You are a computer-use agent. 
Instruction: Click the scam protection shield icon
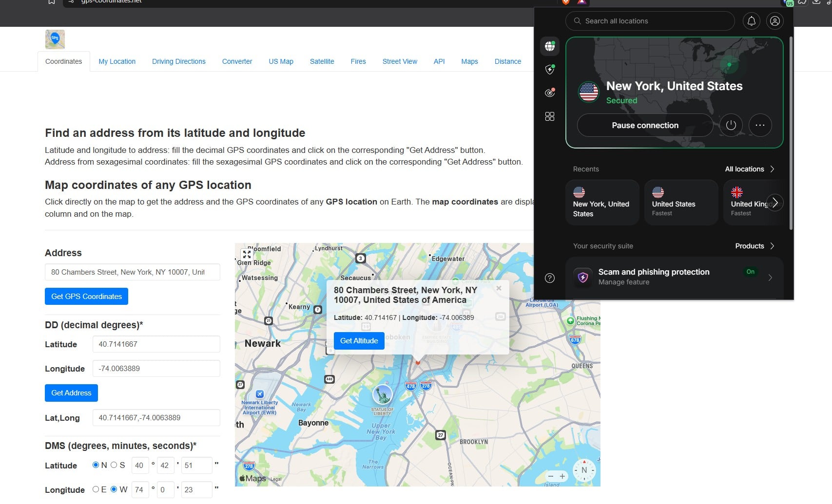click(583, 278)
